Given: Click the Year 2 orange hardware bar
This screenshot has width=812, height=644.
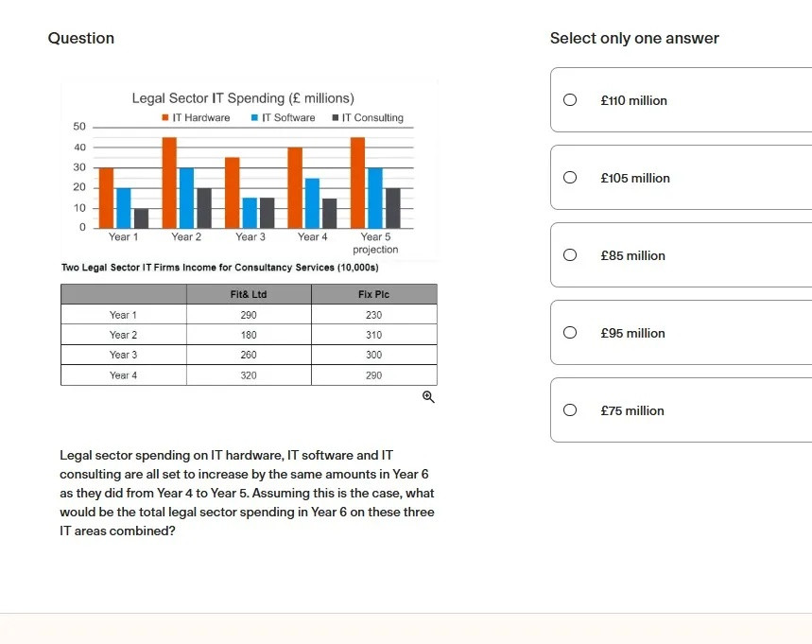Looking at the screenshot, I should (x=169, y=183).
